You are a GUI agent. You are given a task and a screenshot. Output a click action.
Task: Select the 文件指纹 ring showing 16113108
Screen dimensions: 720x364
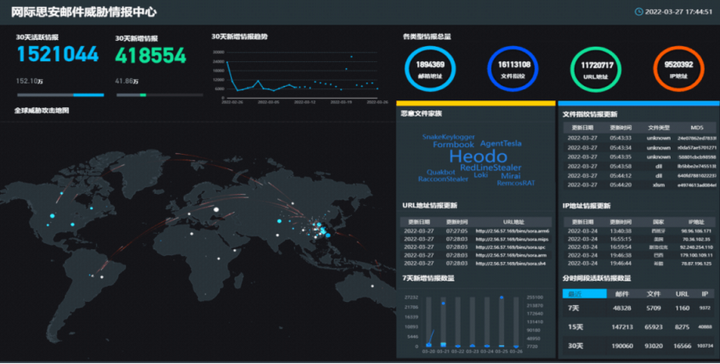tap(513, 69)
